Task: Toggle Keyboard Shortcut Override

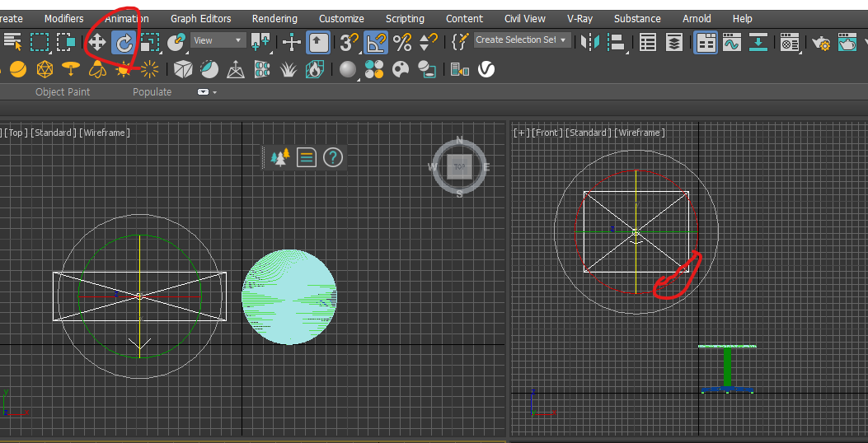Action: tap(318, 42)
